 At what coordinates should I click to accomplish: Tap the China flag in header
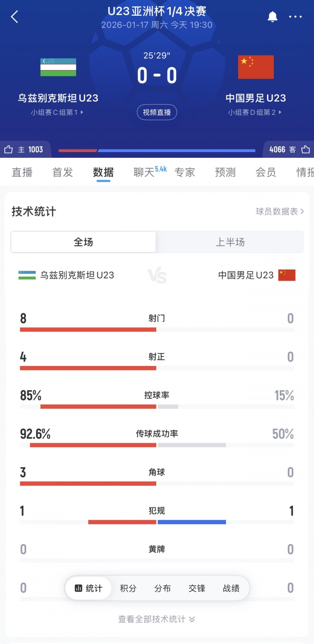tap(256, 67)
